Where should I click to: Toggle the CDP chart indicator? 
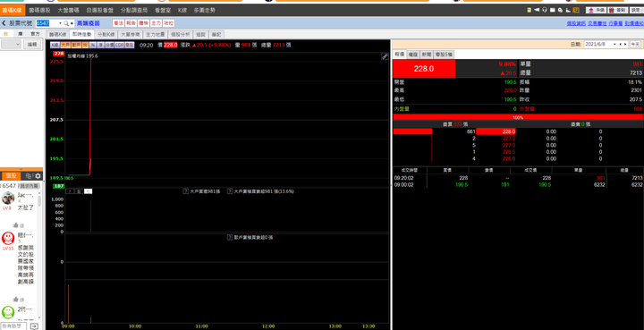click(119, 45)
